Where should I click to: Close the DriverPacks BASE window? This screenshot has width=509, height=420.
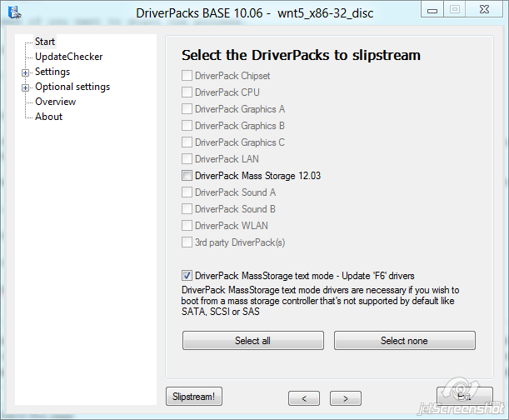click(x=484, y=9)
